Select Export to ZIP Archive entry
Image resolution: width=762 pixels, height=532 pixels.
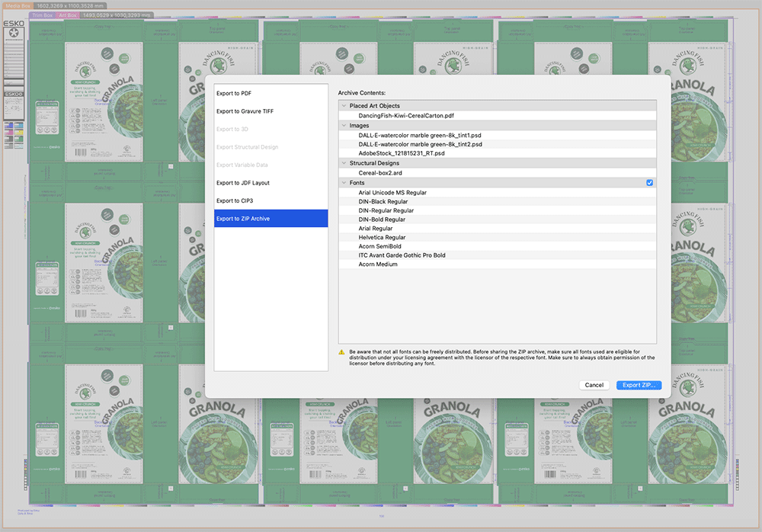(242, 219)
